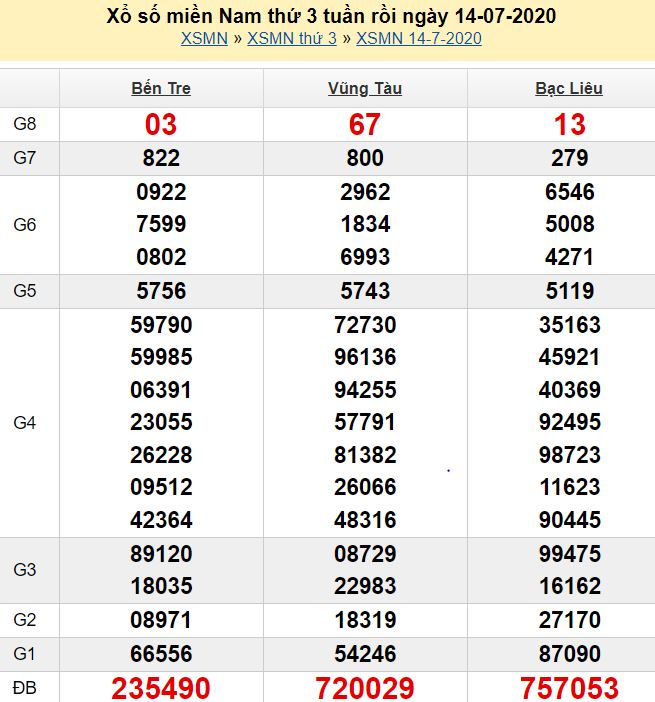Click Bạc Liêu special prize 757053
The image size is (655, 702).
click(569, 688)
